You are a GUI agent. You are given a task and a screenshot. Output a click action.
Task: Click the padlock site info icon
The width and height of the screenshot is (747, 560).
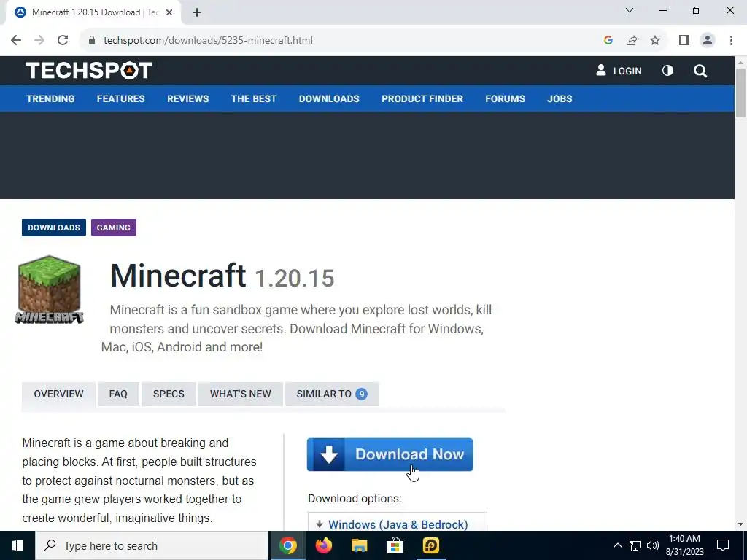point(93,41)
